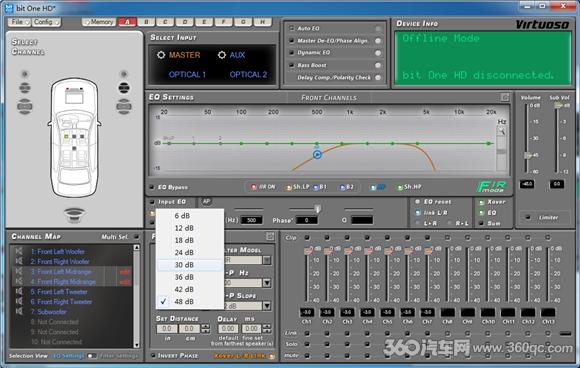Screen dimensions: 580x368
Task: Toggle Xover view checkbox
Action: (x=481, y=202)
